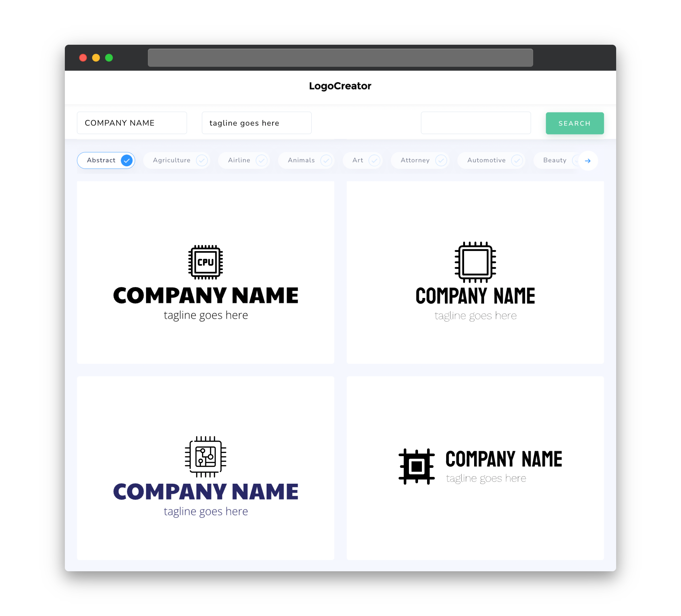Screen dimensions: 681x616
Task: Click the Abstract category checkmark icon
Action: (126, 160)
